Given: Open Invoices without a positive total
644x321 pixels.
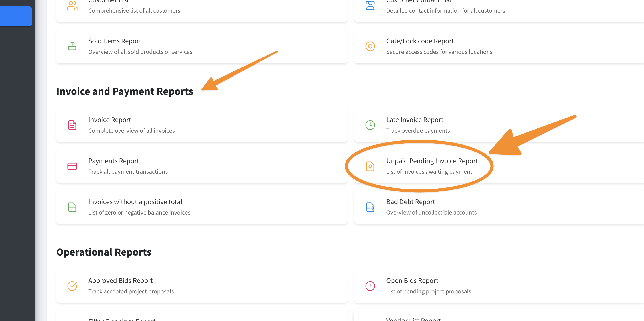Looking at the screenshot, I should click(x=135, y=202).
